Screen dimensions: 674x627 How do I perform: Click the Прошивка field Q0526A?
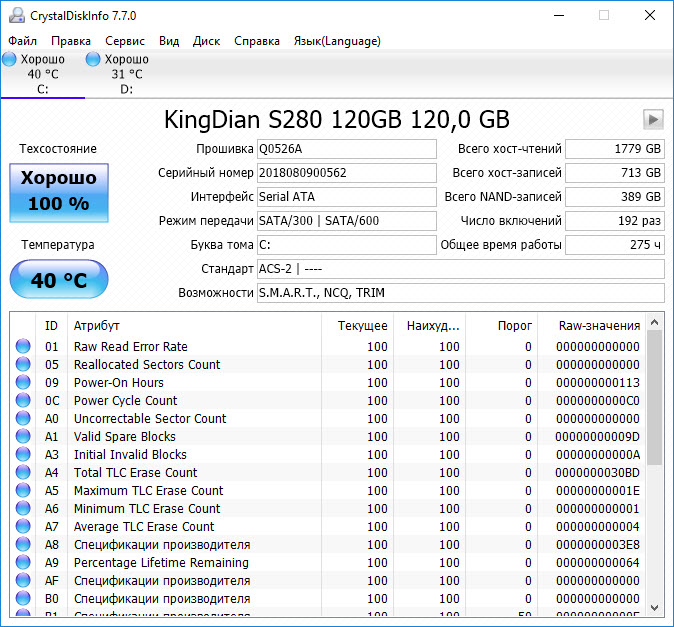(346, 149)
